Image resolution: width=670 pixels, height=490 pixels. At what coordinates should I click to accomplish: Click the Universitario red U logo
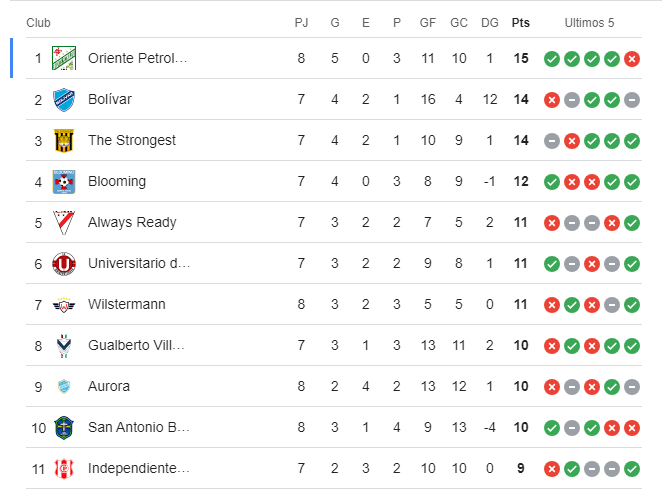[x=64, y=264]
